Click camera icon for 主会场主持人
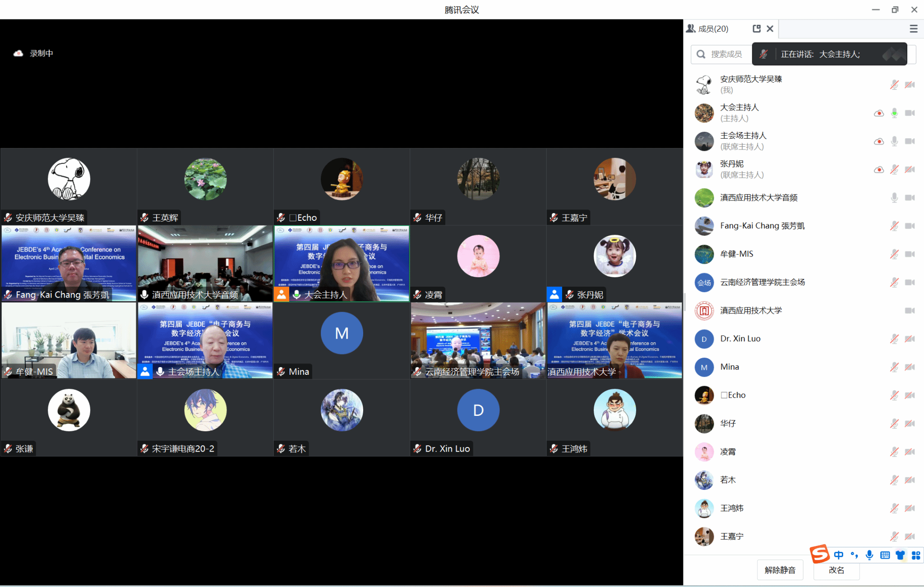Viewport: 924px width, 587px height. tap(910, 141)
